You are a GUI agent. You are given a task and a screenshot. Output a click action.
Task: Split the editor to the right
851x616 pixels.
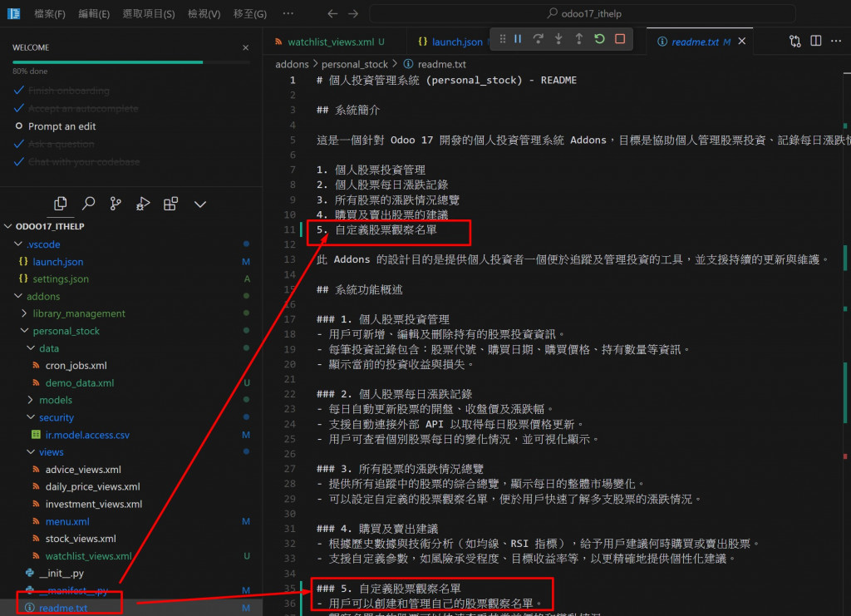point(816,42)
